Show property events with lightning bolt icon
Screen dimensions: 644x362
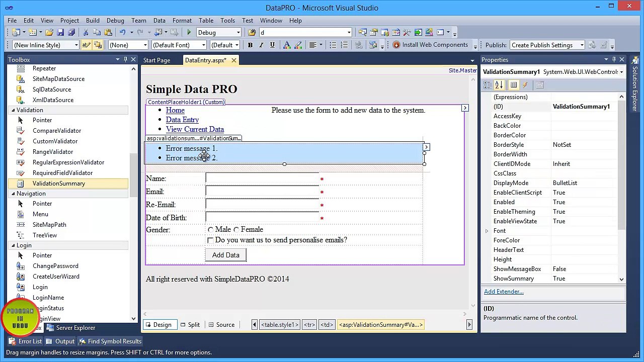point(525,85)
